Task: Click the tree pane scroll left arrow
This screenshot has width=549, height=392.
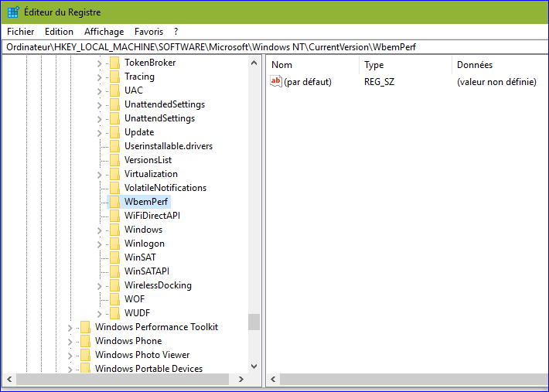Action: (9, 379)
